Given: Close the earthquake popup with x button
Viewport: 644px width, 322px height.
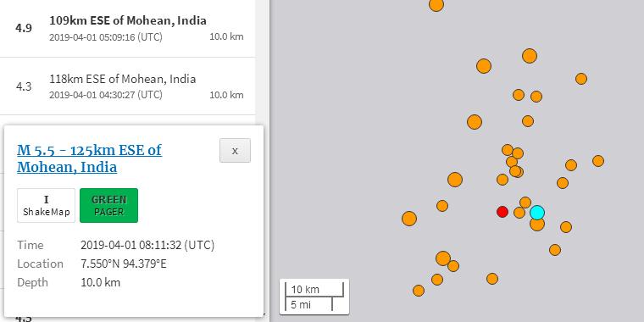Looking at the screenshot, I should click(235, 150).
